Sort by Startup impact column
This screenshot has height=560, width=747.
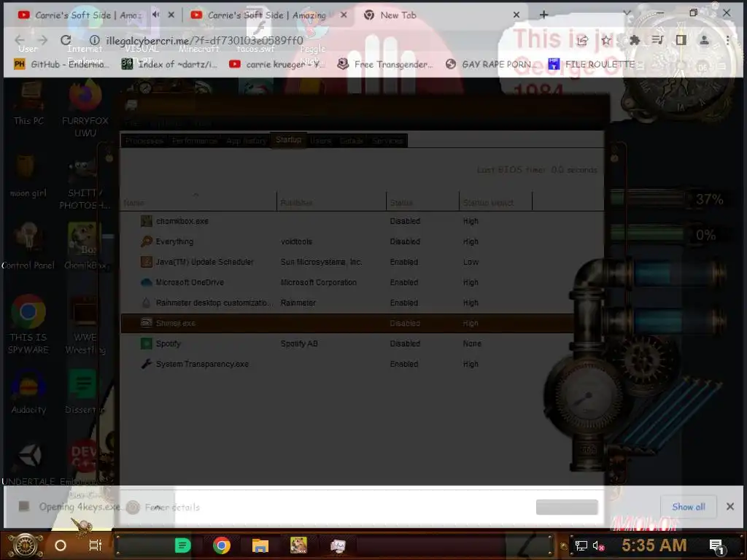(x=496, y=201)
